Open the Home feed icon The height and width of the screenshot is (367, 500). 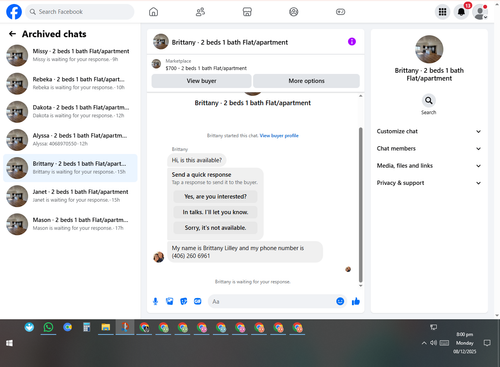pos(153,12)
